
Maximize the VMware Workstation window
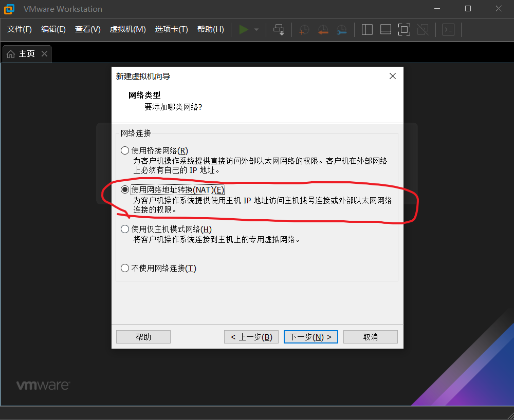(x=468, y=9)
